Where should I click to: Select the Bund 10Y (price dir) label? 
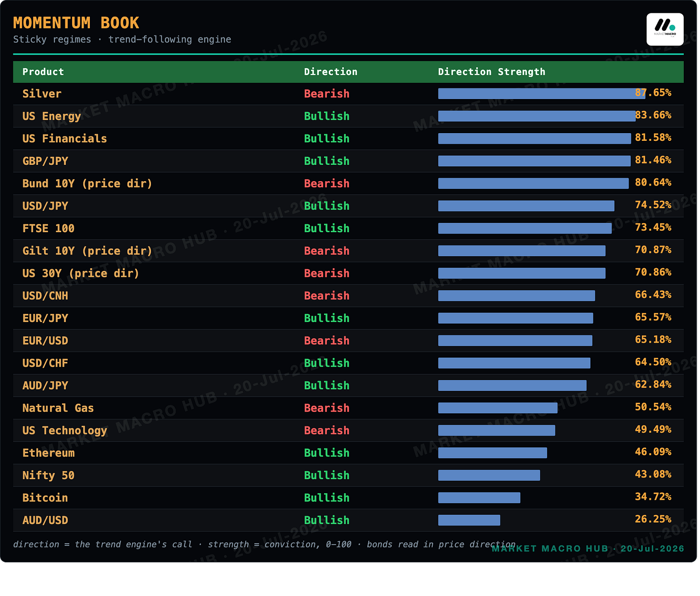pos(87,184)
